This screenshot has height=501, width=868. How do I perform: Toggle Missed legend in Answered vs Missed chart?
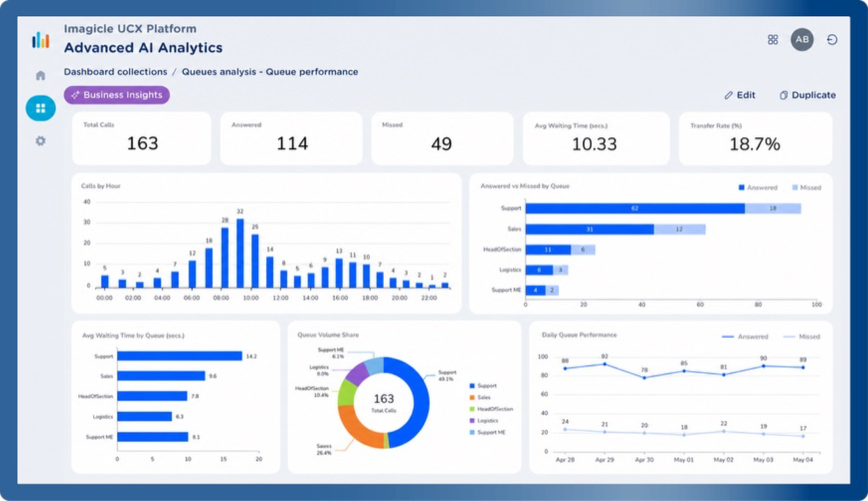(x=806, y=188)
